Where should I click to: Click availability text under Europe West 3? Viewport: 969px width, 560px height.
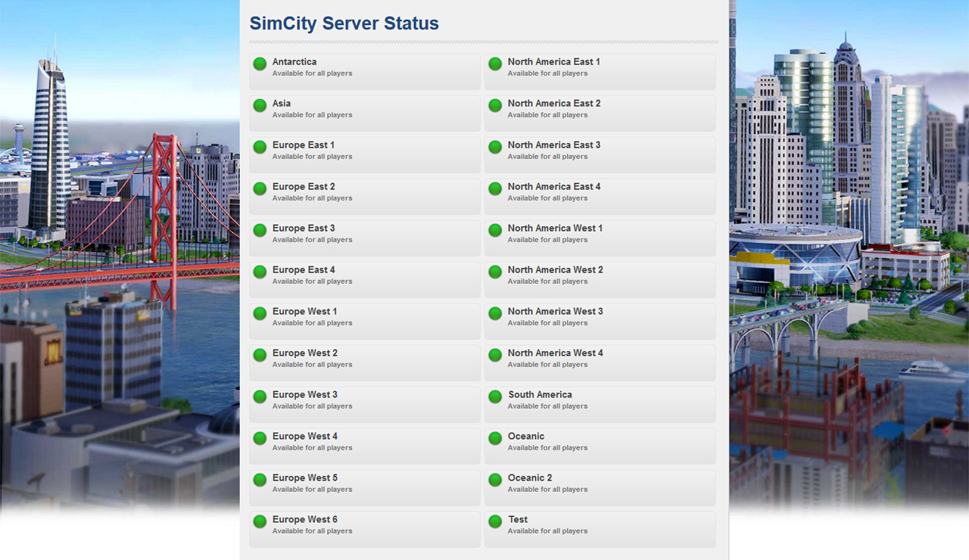click(312, 406)
